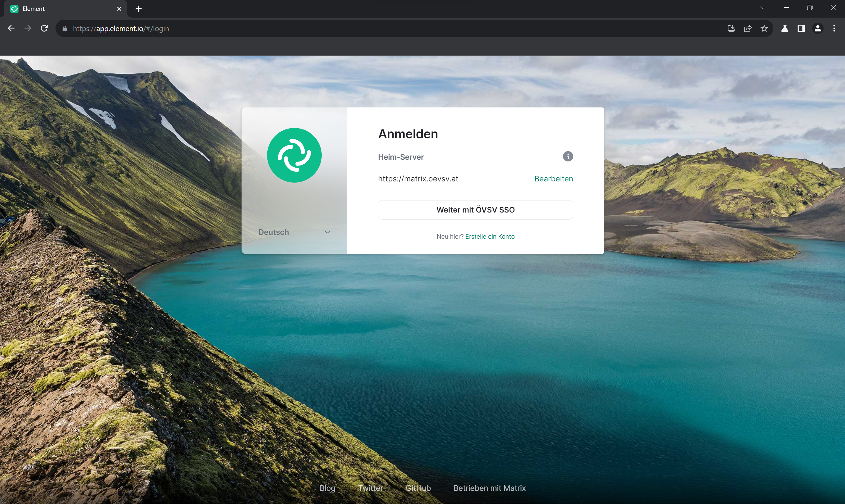The image size is (845, 504).
Task: Click the Anmelden heading
Action: pyautogui.click(x=408, y=134)
